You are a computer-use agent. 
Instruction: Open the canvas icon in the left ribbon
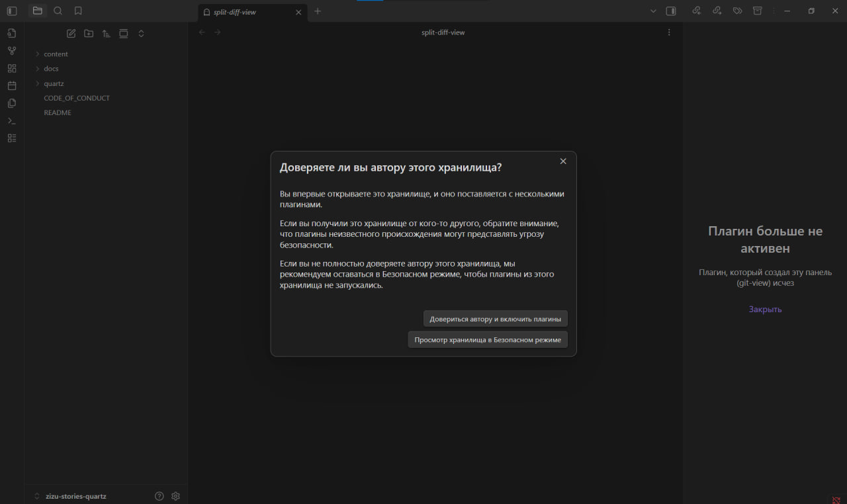click(x=11, y=68)
